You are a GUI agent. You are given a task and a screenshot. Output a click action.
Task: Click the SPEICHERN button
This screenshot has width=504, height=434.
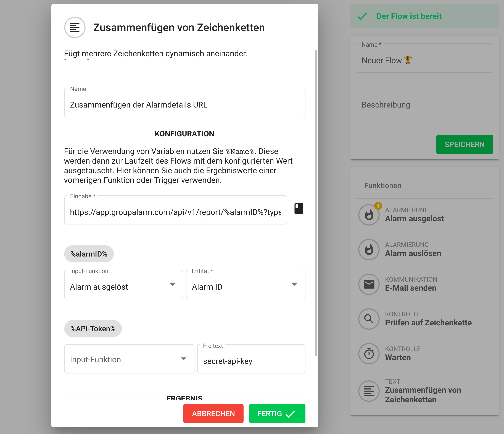pyautogui.click(x=464, y=144)
